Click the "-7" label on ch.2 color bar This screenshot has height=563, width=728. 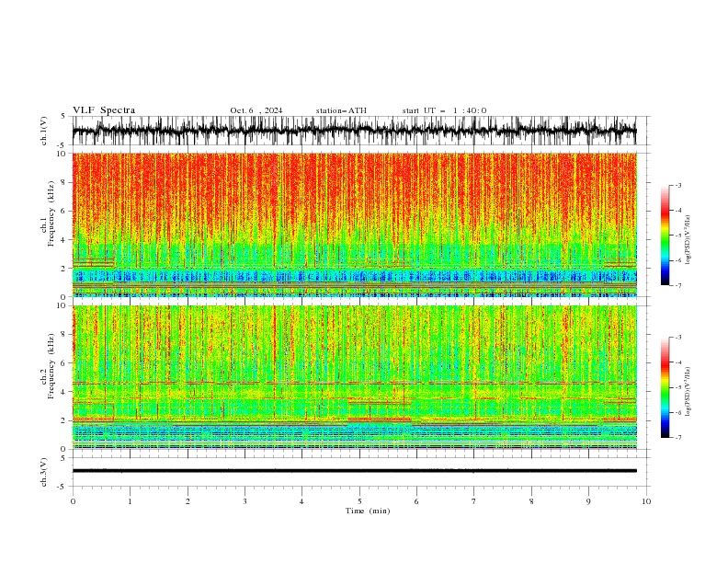(678, 437)
